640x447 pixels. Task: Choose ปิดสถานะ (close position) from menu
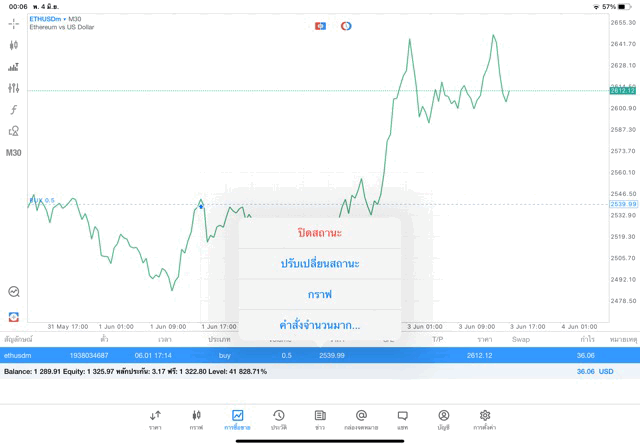coord(320,233)
